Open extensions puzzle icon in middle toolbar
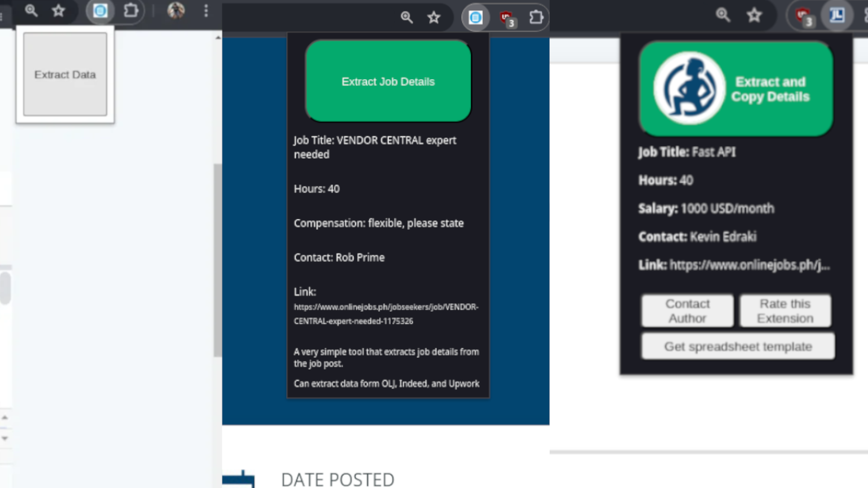The height and width of the screenshot is (488, 868). click(536, 18)
